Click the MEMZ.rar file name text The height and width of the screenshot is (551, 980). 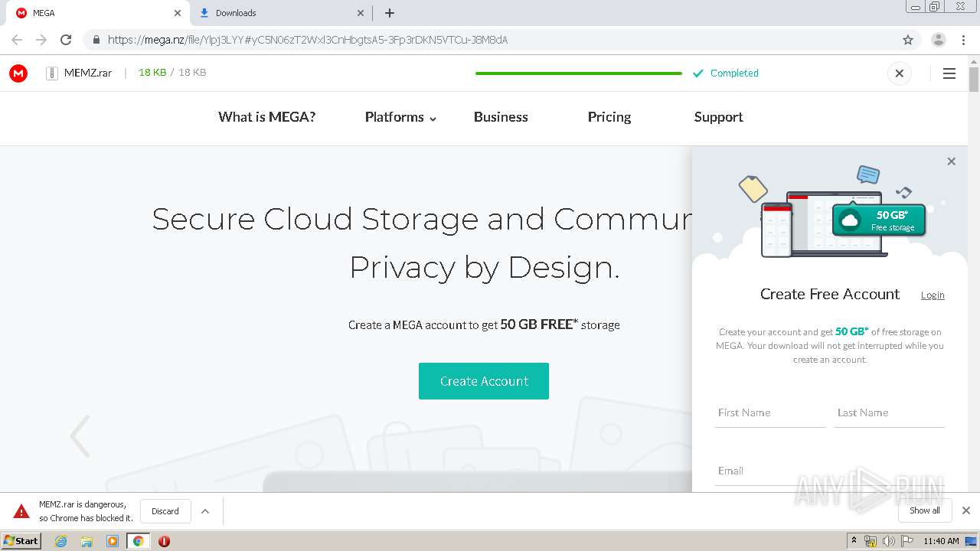click(x=88, y=73)
